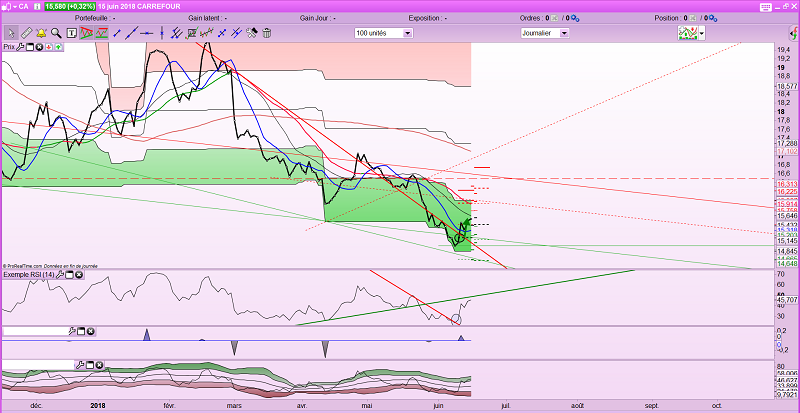Select the arrow cursor tool
This screenshot has width=800, height=413.
[x=11, y=33]
